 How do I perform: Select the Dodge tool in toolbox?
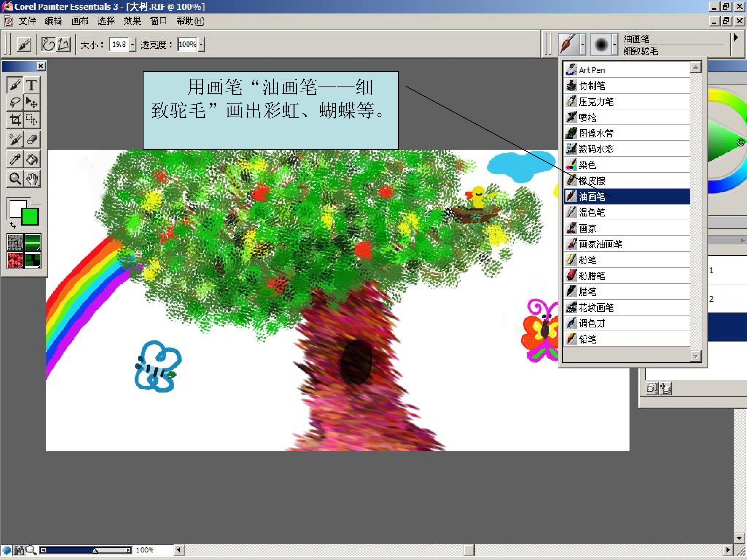pos(15,139)
